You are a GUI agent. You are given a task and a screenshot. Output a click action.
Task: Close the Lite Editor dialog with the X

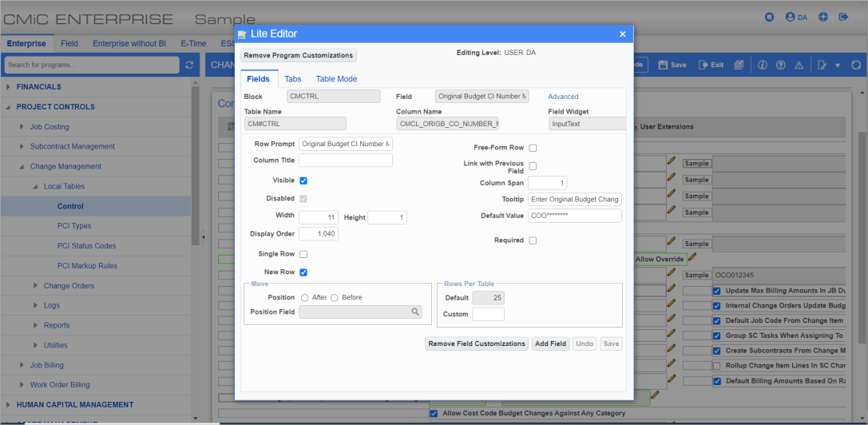pos(622,34)
